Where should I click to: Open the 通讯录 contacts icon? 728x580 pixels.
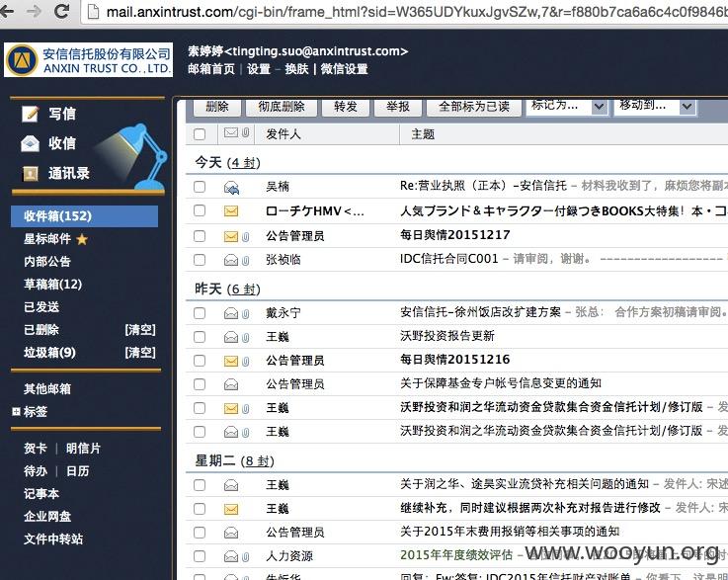pos(31,174)
